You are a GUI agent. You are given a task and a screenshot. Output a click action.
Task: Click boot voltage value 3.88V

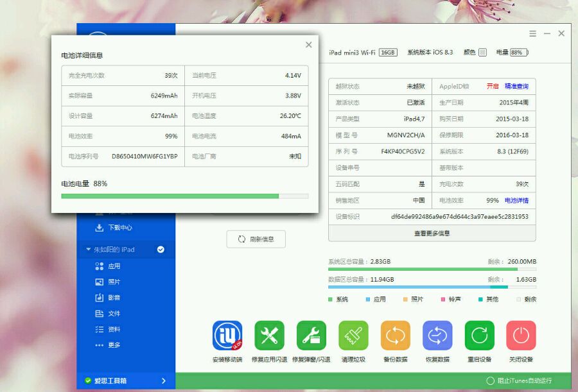293,96
